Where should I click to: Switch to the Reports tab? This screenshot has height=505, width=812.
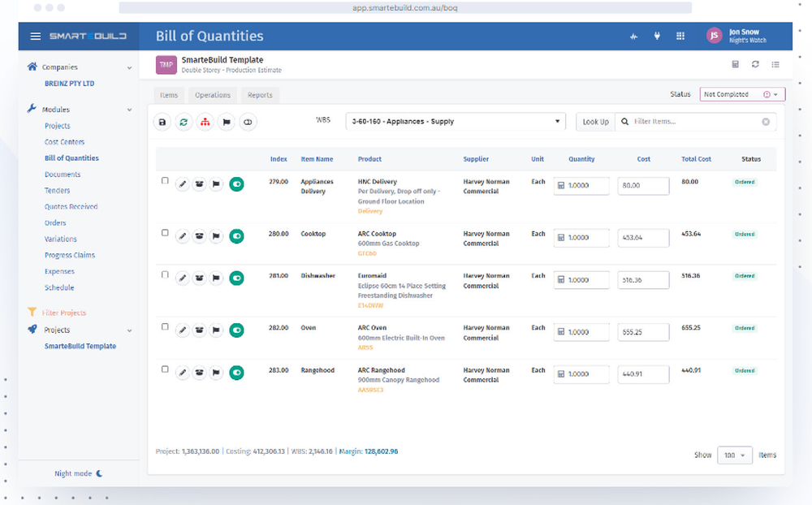click(x=260, y=95)
